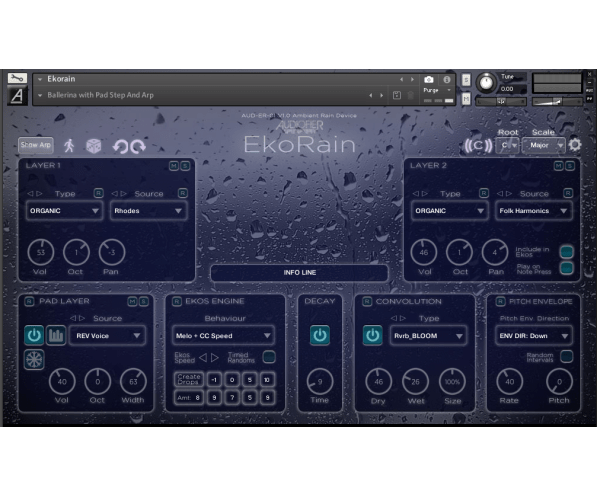Viewport: 597px width, 497px height.
Task: Click the undo arrow icon
Action: [120, 146]
